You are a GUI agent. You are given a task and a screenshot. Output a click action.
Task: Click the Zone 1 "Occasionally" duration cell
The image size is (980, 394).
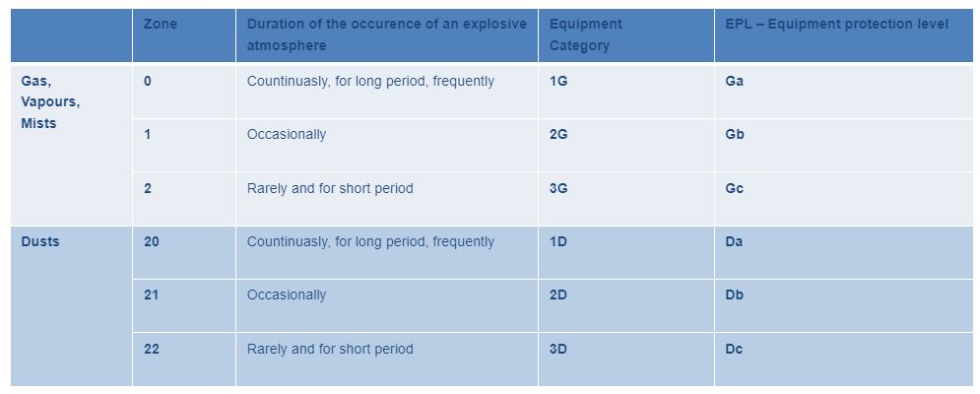[x=287, y=135]
